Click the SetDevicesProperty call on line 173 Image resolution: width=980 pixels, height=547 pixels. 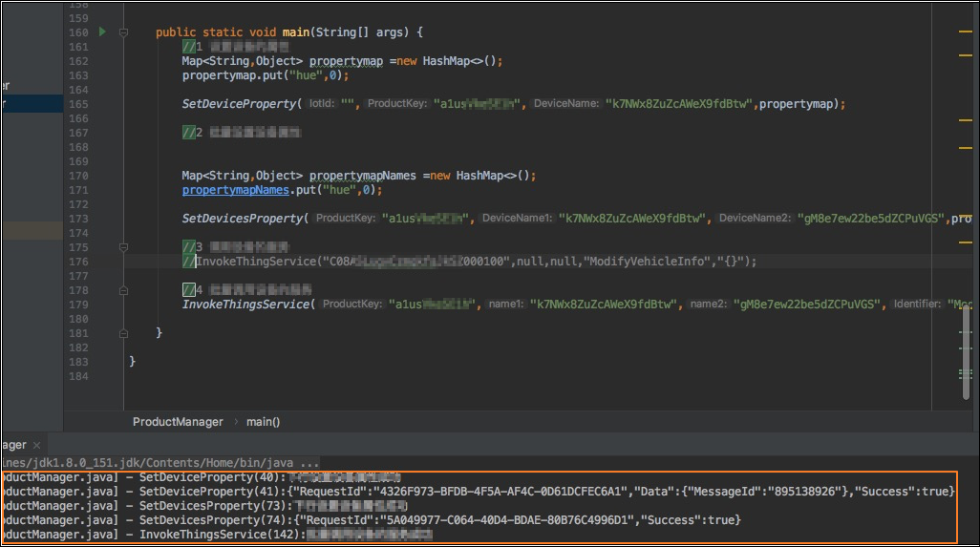click(243, 219)
